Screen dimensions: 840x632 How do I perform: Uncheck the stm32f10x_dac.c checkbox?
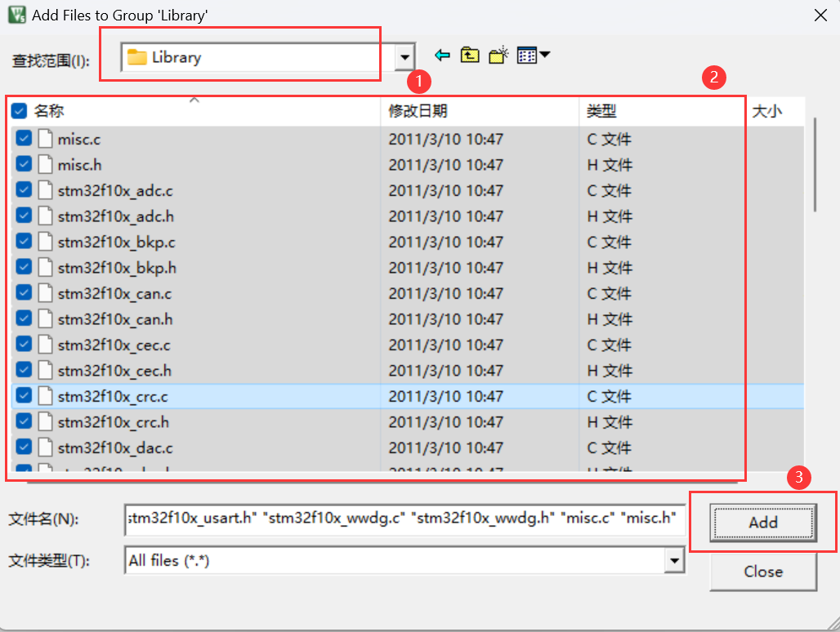(x=24, y=447)
